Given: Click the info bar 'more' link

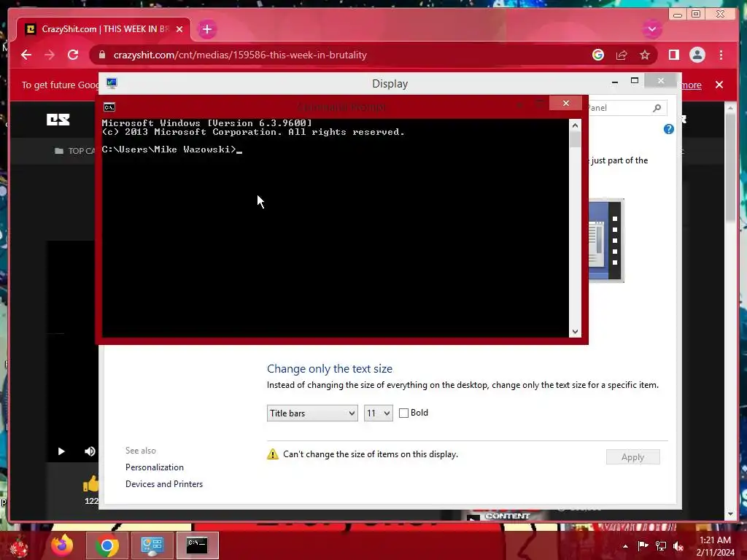Looking at the screenshot, I should (x=692, y=85).
